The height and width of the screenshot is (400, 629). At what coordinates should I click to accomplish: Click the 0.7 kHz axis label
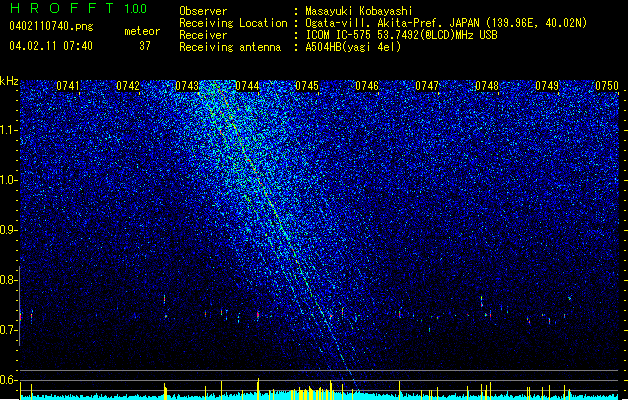pos(8,330)
